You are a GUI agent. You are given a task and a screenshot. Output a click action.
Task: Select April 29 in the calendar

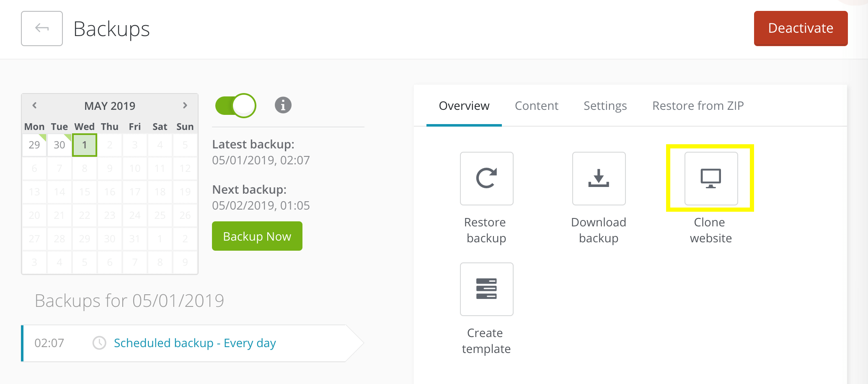(x=34, y=145)
